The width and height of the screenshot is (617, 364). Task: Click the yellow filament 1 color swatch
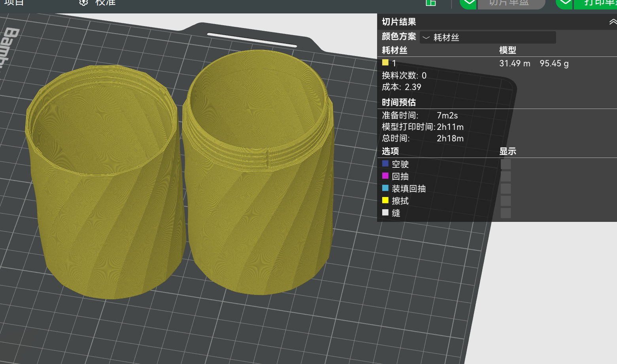coord(385,62)
